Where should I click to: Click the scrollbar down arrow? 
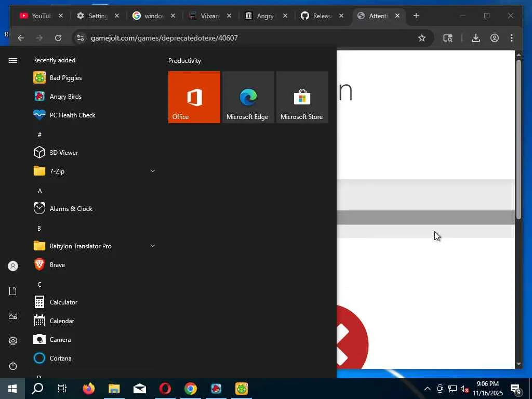pos(518,364)
